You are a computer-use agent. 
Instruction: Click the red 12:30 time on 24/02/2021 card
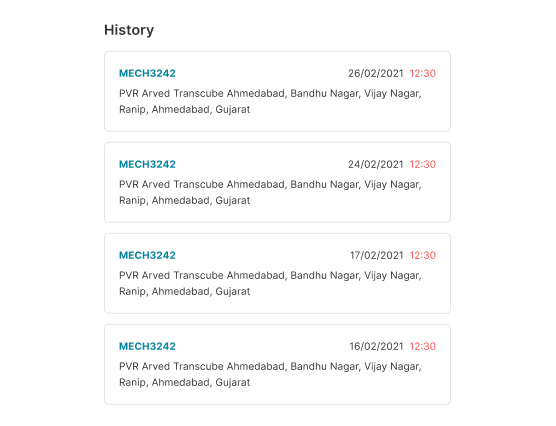click(x=423, y=164)
